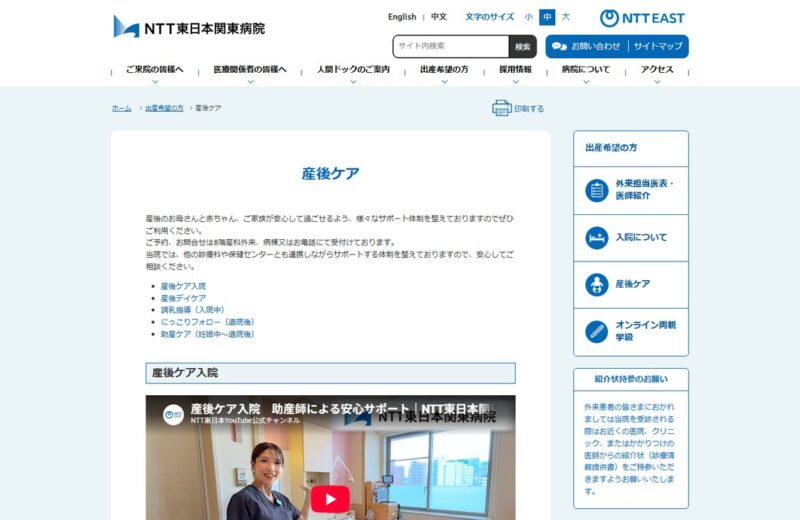Viewport: 800px width, 520px height.
Task: Open the 病院について nav item
Action: click(x=586, y=69)
